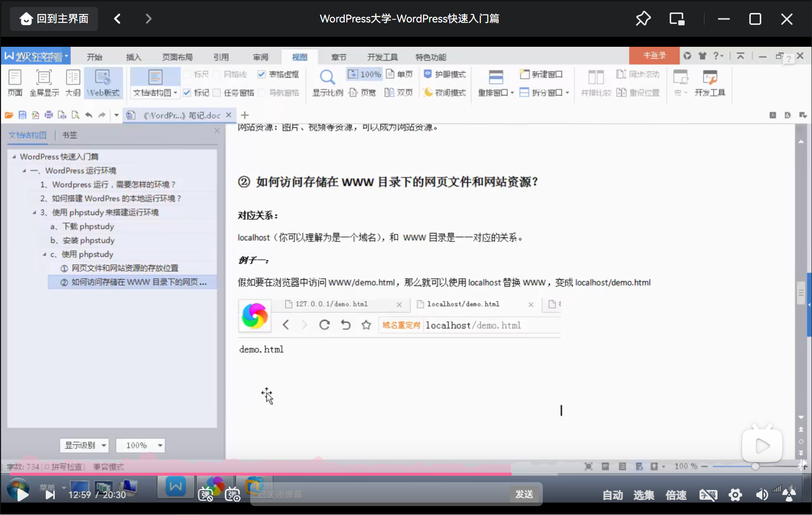
Task: Select outline item a、下载phpstudy
Action: tap(83, 226)
